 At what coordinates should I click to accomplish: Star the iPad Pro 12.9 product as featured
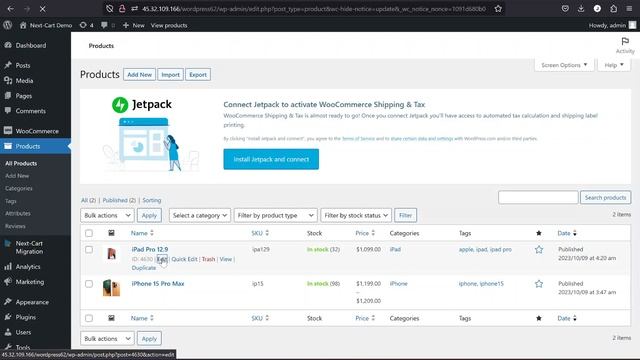[539, 249]
